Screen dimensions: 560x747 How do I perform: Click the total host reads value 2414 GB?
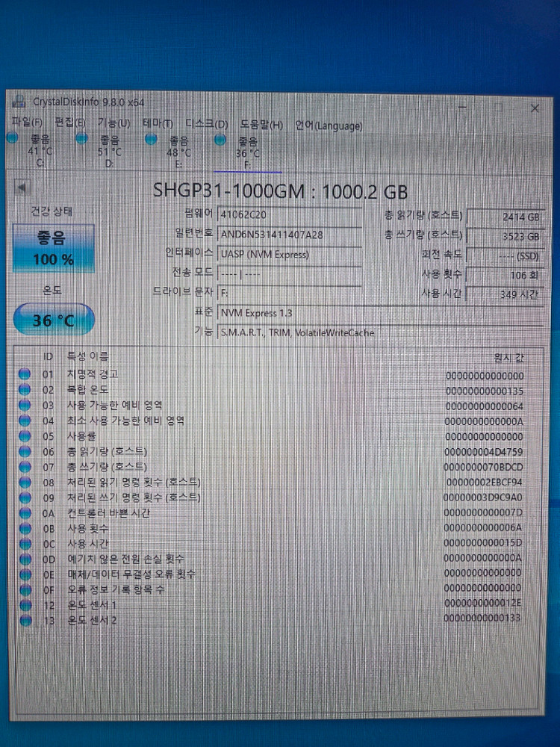(505, 217)
